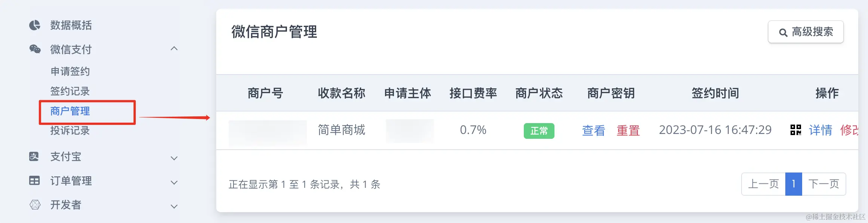Screen dimensions: 868x223
Task: Click 查看 link for merchant key
Action: [x=593, y=130]
